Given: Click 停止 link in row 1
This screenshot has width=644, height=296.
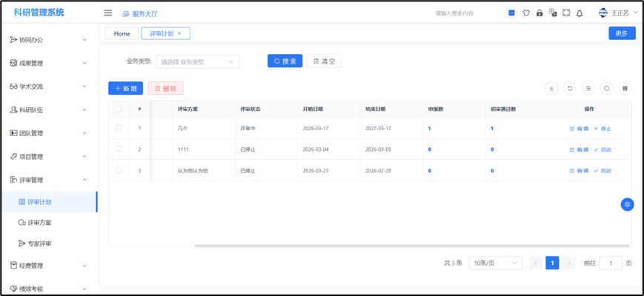Looking at the screenshot, I should (602, 129).
